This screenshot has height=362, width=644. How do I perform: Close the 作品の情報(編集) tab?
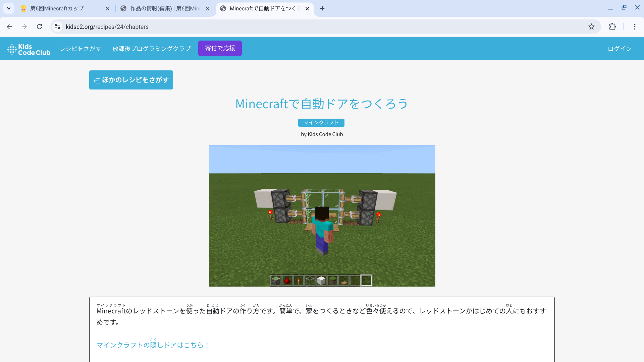(208, 9)
